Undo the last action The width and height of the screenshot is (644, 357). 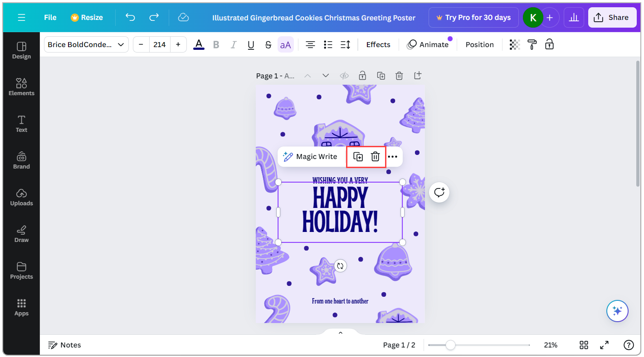[130, 17]
